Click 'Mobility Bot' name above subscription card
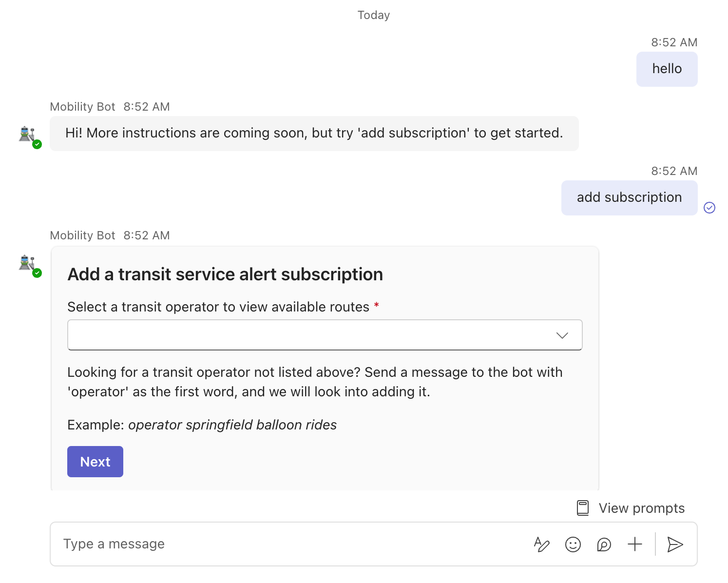This screenshot has height=583, width=728. click(x=82, y=235)
